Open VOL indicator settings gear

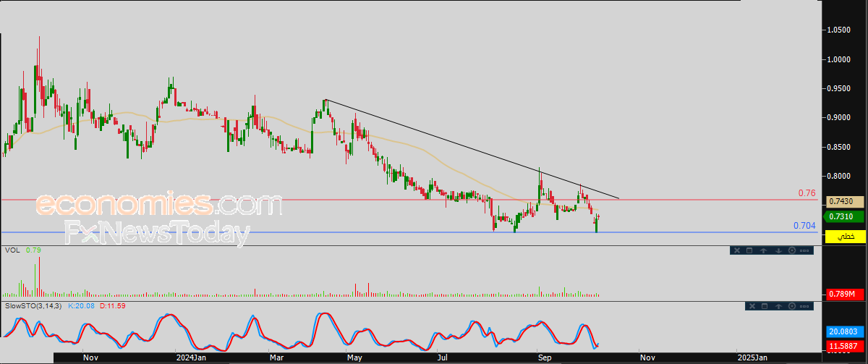[x=792, y=250]
